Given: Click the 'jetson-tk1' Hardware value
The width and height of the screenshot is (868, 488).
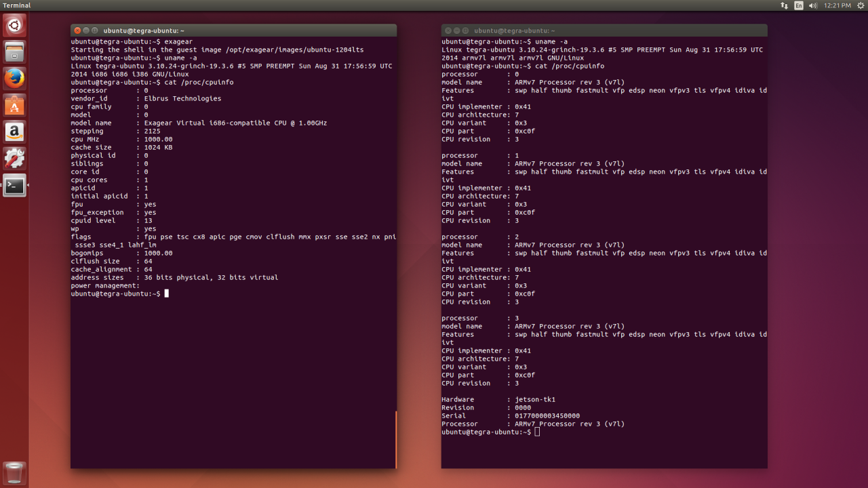Looking at the screenshot, I should (535, 399).
